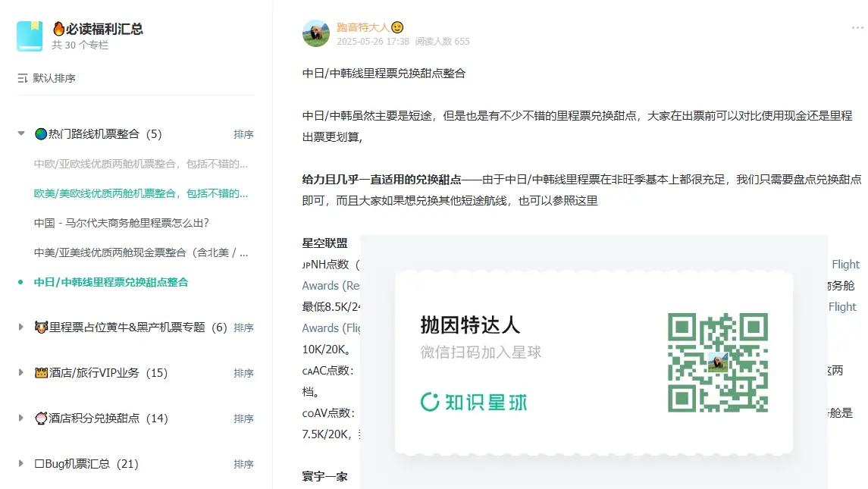Click 排序 next to 酒店/旅行VIP业务
The image size is (868, 489).
(x=243, y=373)
